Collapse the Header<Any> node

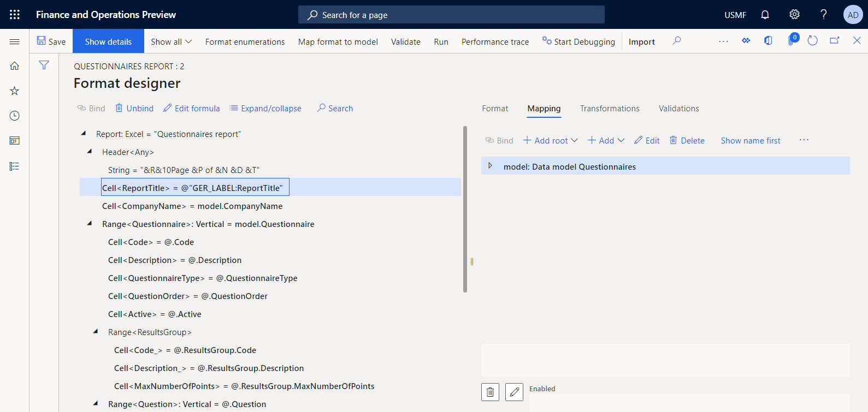pyautogui.click(x=90, y=151)
